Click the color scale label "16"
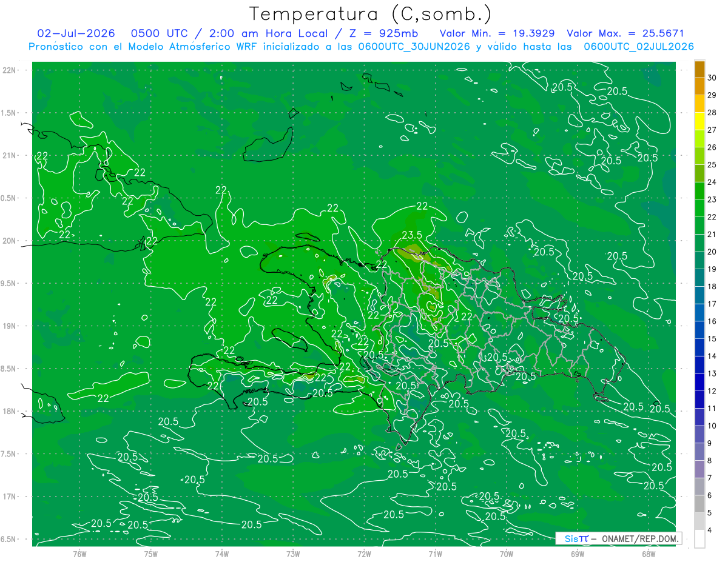The image size is (728, 562). pos(712,321)
